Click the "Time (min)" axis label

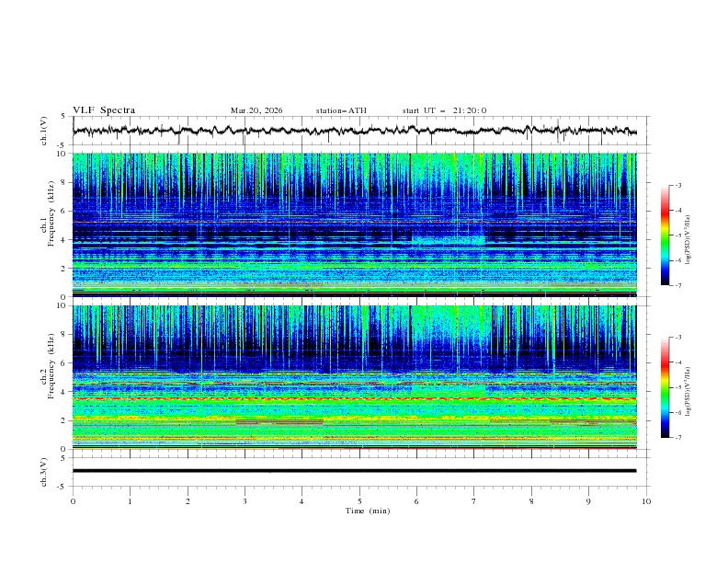coord(368,511)
